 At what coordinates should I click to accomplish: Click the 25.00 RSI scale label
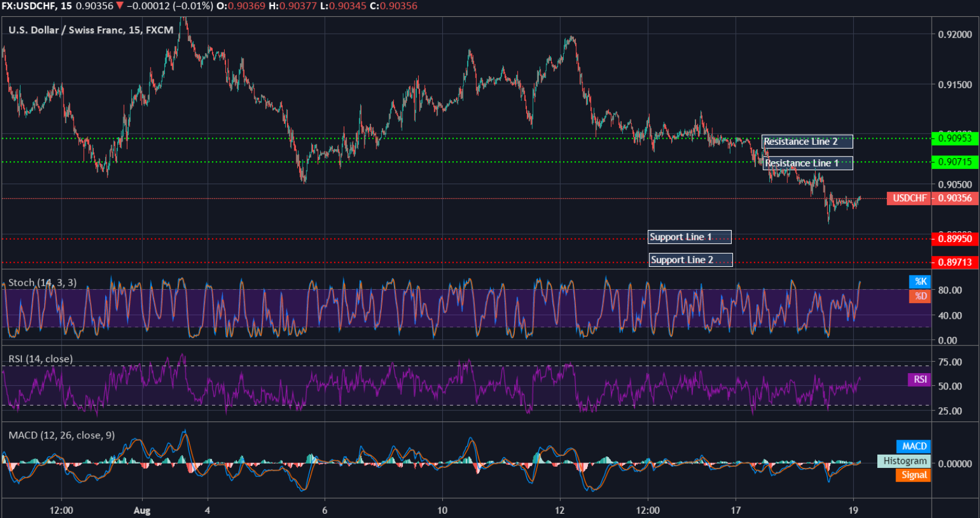point(950,411)
